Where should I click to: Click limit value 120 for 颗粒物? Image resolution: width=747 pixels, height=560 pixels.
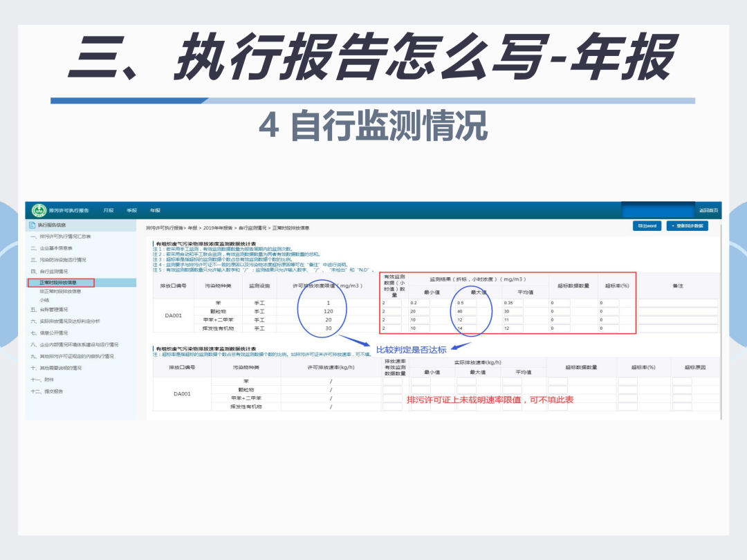coord(329,311)
